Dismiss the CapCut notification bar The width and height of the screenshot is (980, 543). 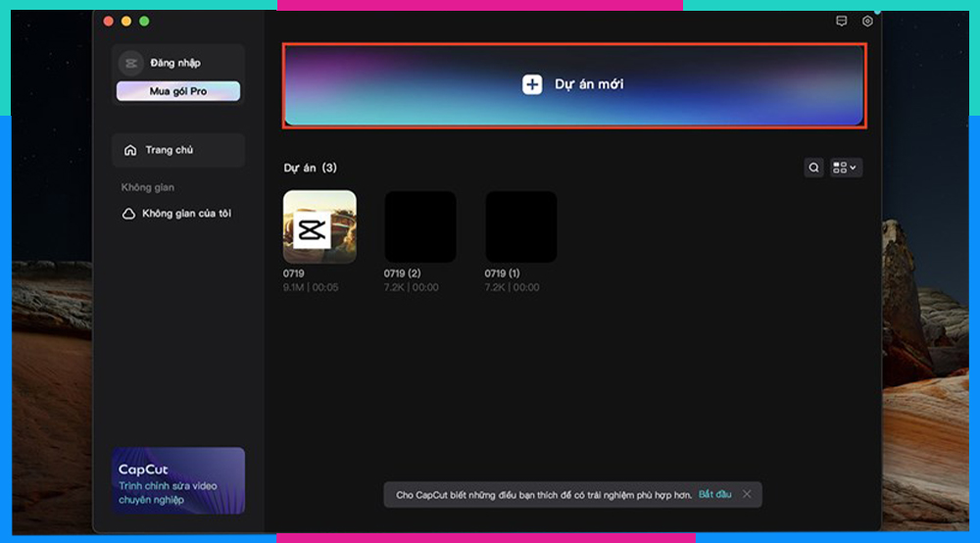point(747,494)
